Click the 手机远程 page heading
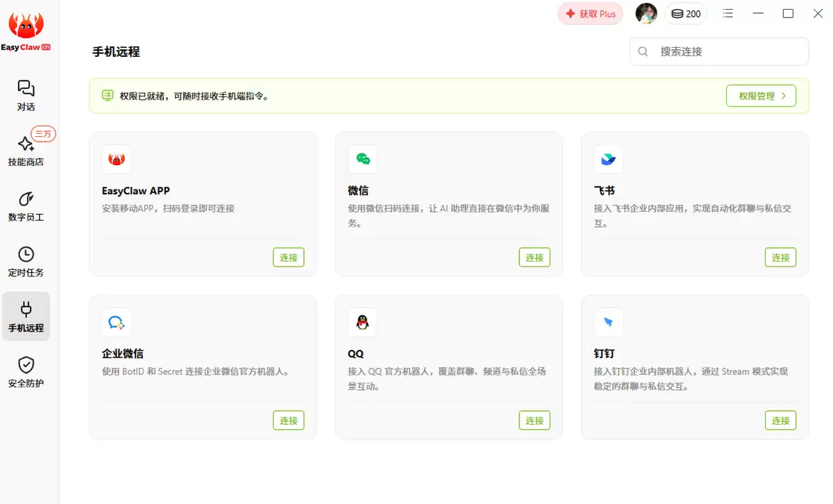The image size is (833, 504). coord(116,52)
